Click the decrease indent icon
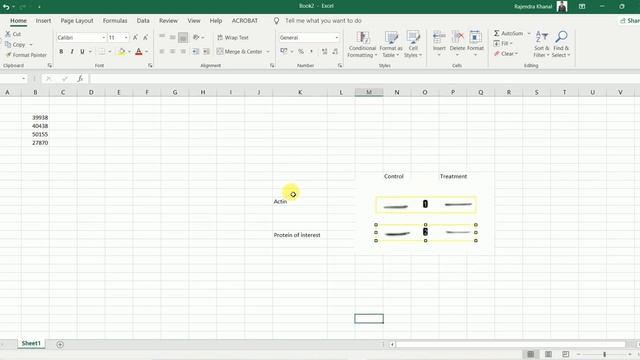 tap(196, 51)
